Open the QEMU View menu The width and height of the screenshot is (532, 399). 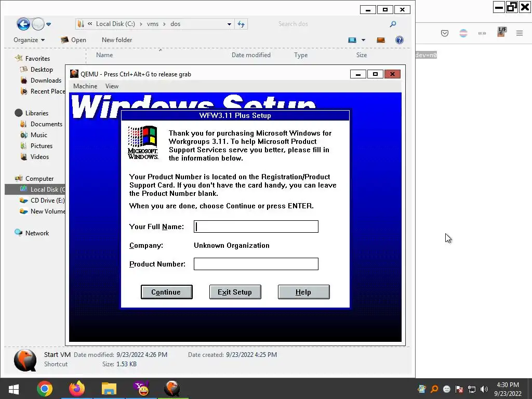click(112, 86)
